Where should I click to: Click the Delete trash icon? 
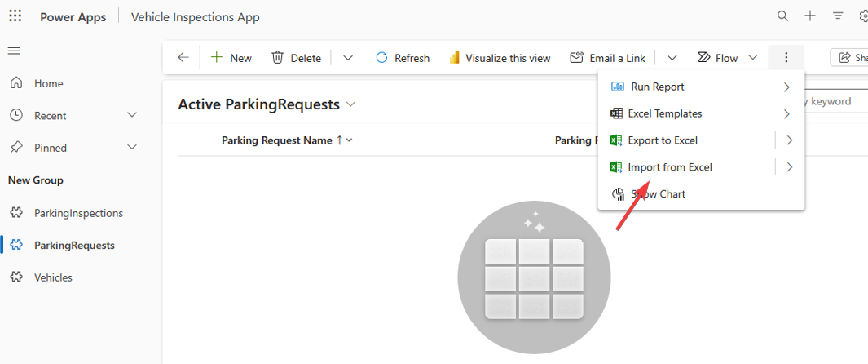pos(278,58)
